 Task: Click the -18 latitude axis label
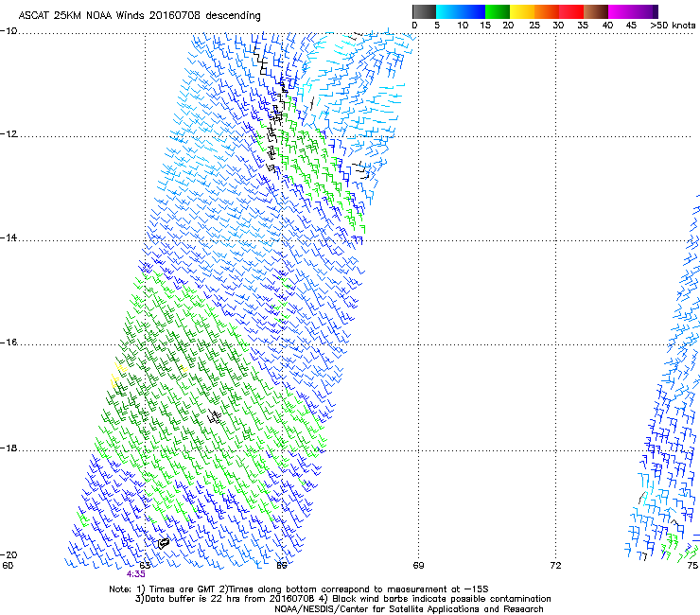9,448
